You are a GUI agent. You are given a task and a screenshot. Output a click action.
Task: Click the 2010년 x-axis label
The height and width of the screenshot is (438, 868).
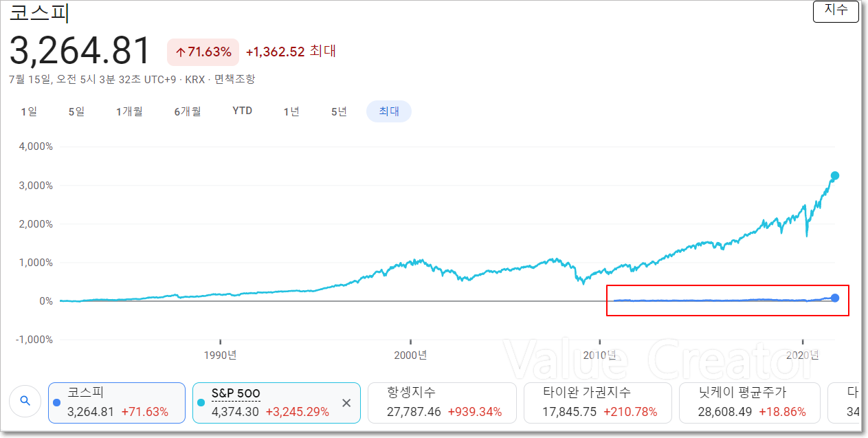pyautogui.click(x=601, y=355)
